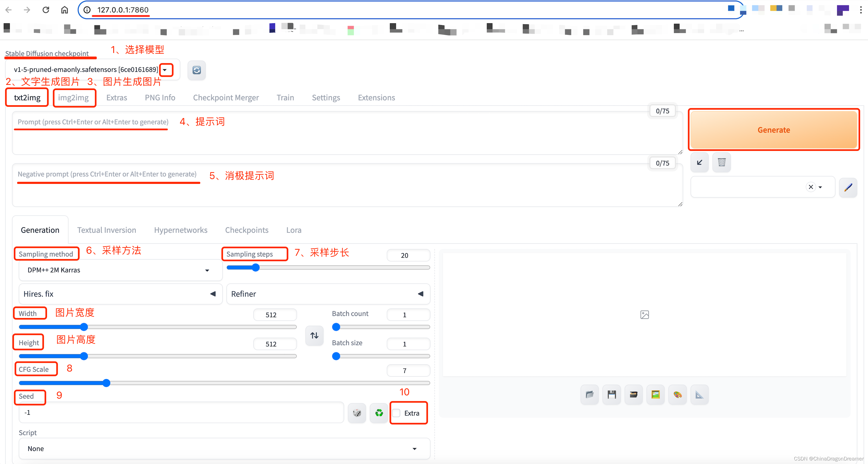Click the Sampling steps value field
The width and height of the screenshot is (868, 464).
coord(408,255)
